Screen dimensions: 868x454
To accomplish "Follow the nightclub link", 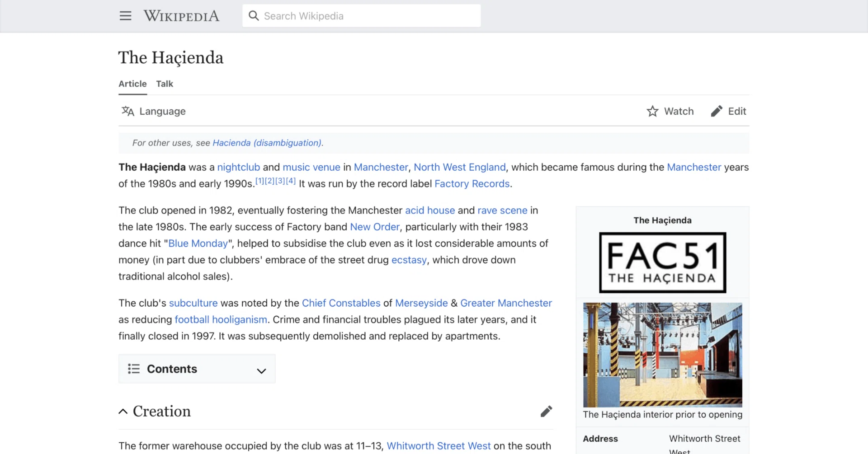I will pos(239,167).
